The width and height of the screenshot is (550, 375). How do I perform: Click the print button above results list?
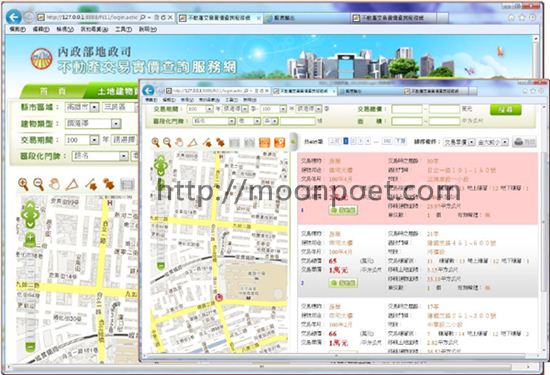pos(525,142)
